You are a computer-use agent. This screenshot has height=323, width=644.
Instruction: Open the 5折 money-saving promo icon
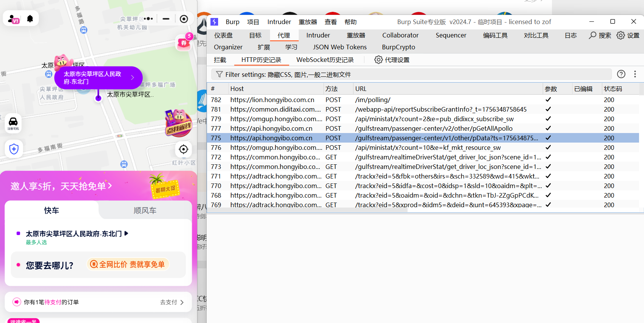178,123
